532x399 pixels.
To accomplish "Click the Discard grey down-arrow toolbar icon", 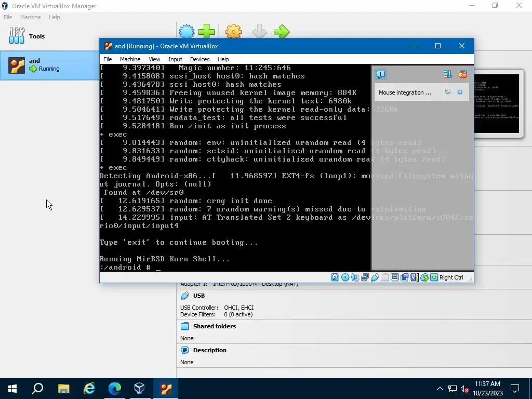I will pos(260,32).
